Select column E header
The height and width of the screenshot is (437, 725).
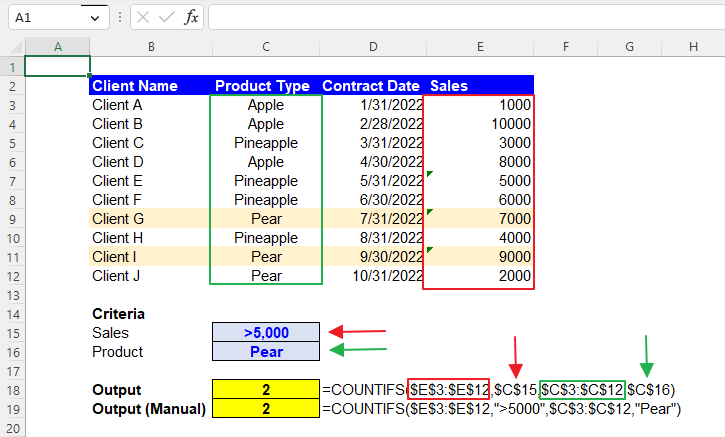pos(480,47)
